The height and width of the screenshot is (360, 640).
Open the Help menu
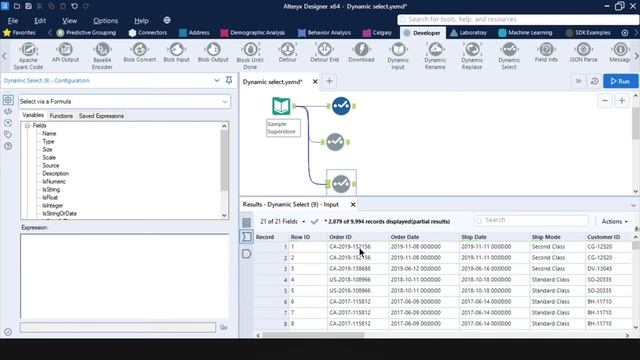click(141, 20)
